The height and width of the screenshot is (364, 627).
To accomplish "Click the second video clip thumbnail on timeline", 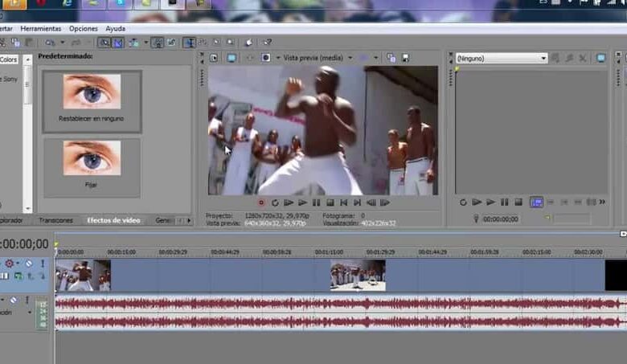I will [x=358, y=275].
